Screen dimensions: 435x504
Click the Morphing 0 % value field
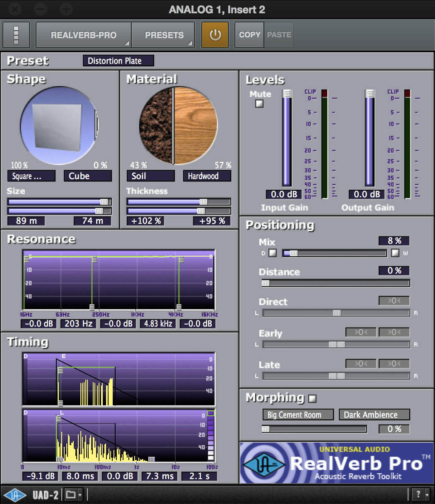pos(394,429)
